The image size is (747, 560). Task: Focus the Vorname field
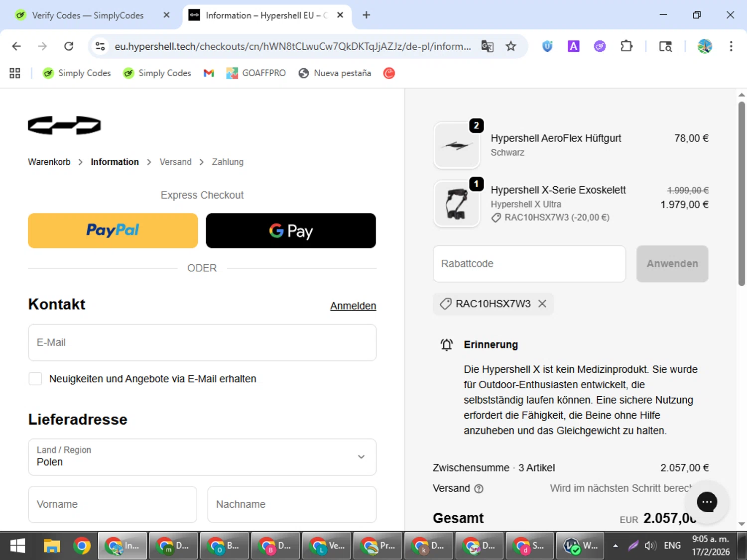click(113, 504)
